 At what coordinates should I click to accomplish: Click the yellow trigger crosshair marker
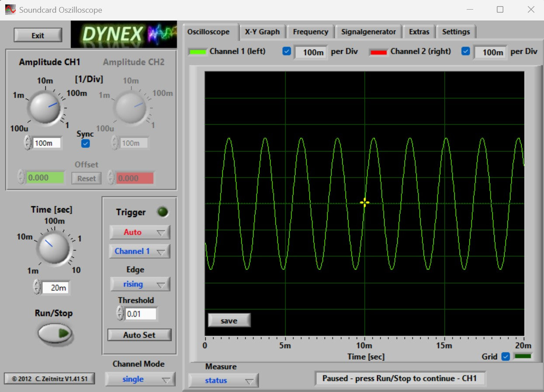364,202
